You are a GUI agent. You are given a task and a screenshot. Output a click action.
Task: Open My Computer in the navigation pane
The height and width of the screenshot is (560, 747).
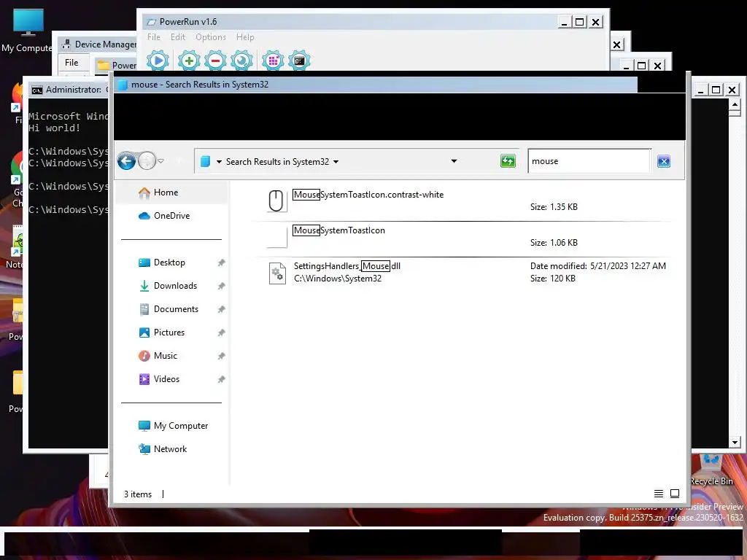coord(171,426)
